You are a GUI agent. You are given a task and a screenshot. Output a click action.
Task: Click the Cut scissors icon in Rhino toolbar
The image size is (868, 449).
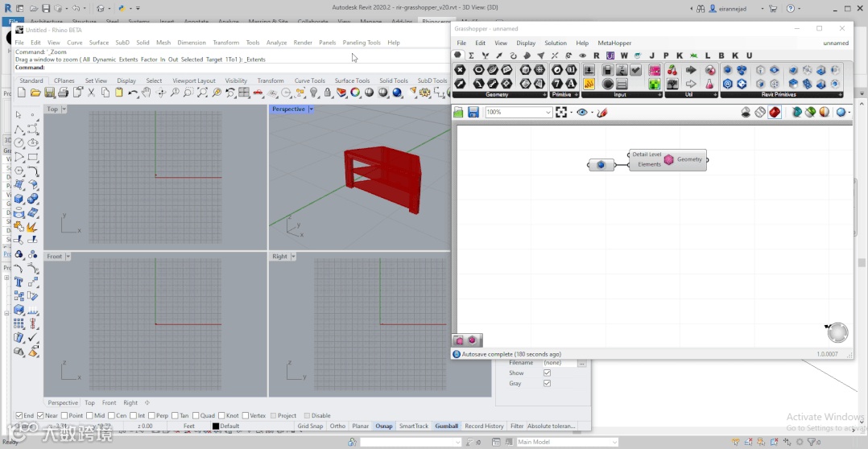point(91,93)
